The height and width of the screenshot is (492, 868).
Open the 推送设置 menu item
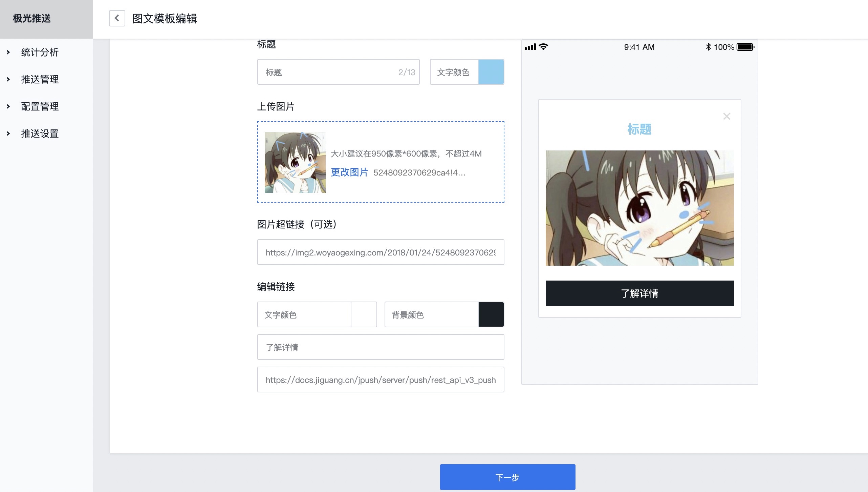pyautogui.click(x=40, y=134)
